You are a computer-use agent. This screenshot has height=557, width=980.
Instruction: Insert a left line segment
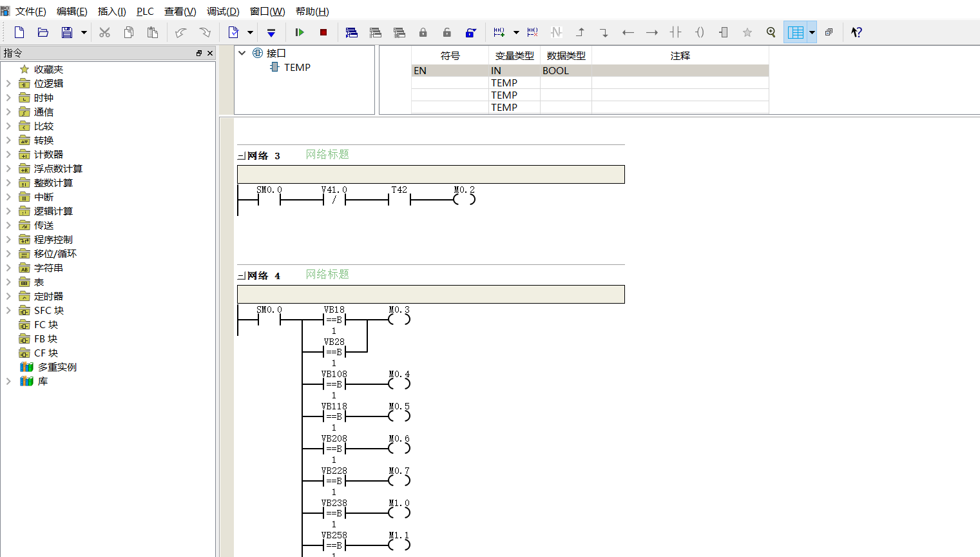pos(628,32)
